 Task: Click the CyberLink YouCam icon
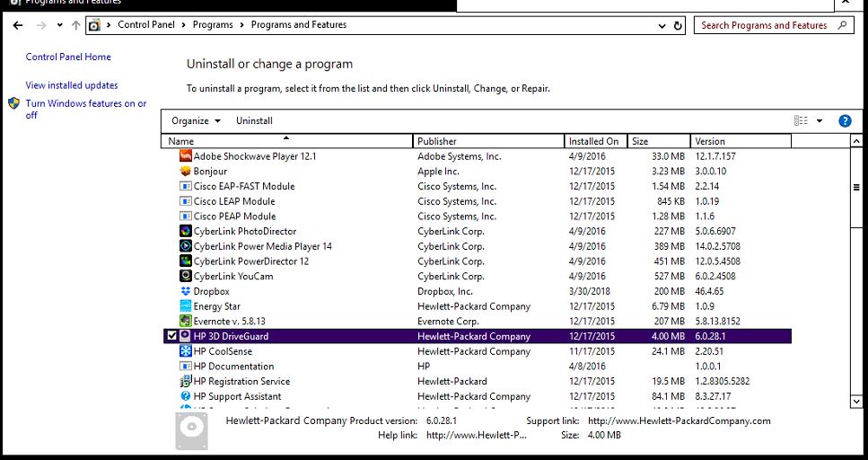(186, 276)
